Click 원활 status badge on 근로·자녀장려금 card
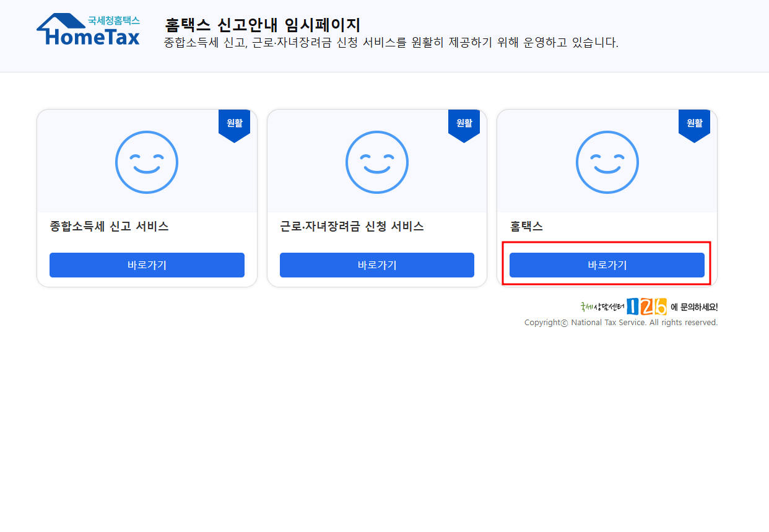Screen dimensions: 769x532 464,126
